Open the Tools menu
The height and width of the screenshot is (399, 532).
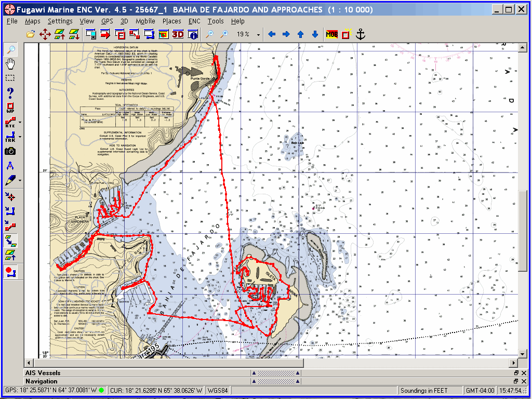tap(216, 21)
